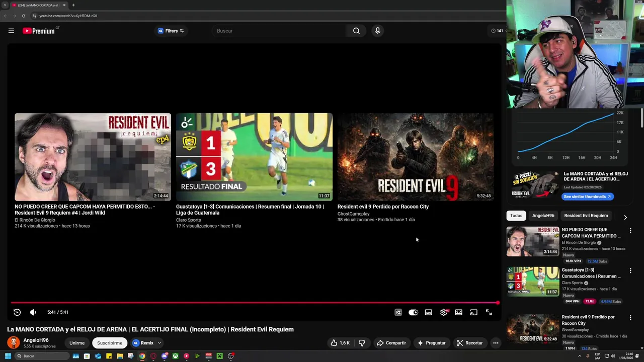The image size is (644, 362).
Task: Expand the system tray hidden icons chevron
Action: point(579,356)
